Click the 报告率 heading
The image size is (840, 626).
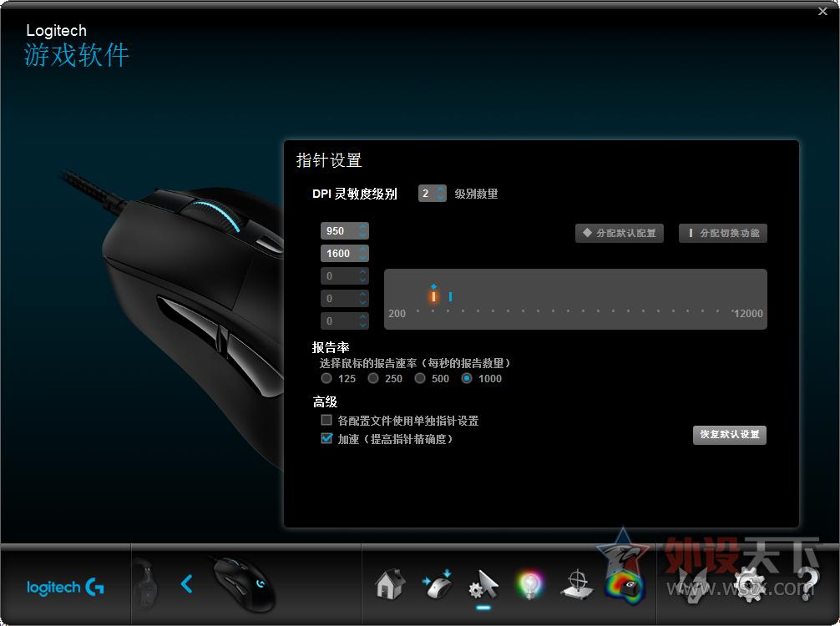pyautogui.click(x=331, y=347)
